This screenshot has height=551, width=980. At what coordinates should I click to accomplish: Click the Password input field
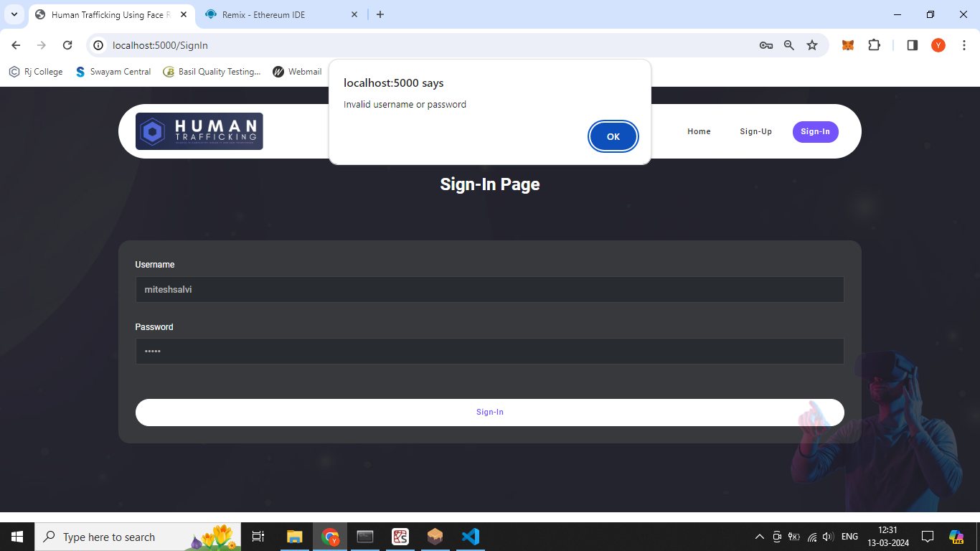point(489,352)
